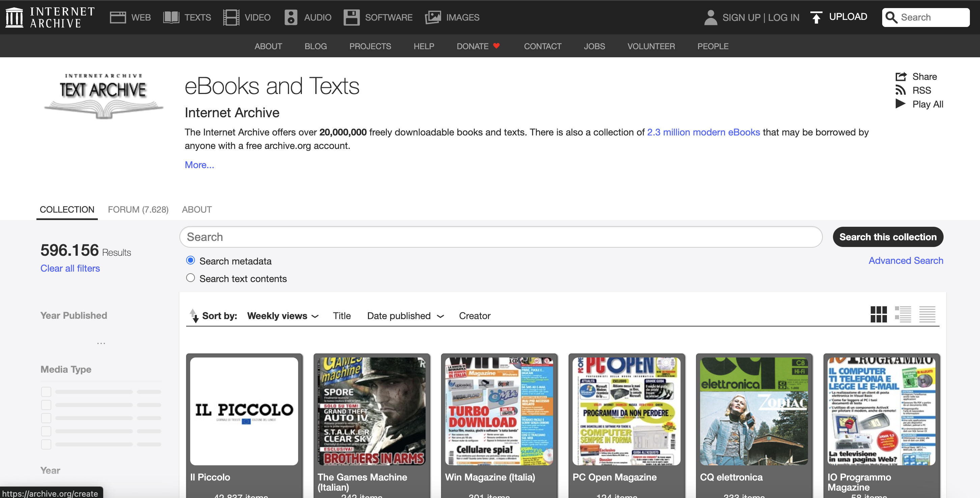Open the HELP menu item
980x498 pixels.
[424, 46]
